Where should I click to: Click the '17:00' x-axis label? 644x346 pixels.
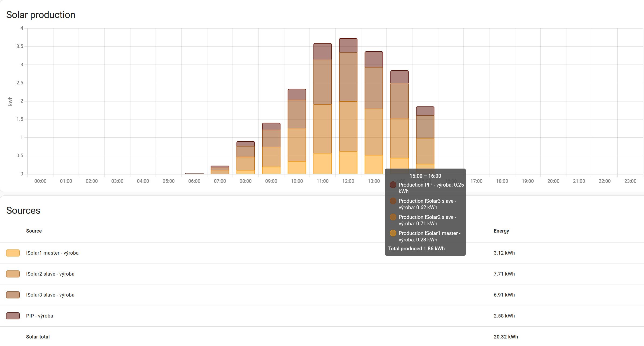click(x=476, y=181)
